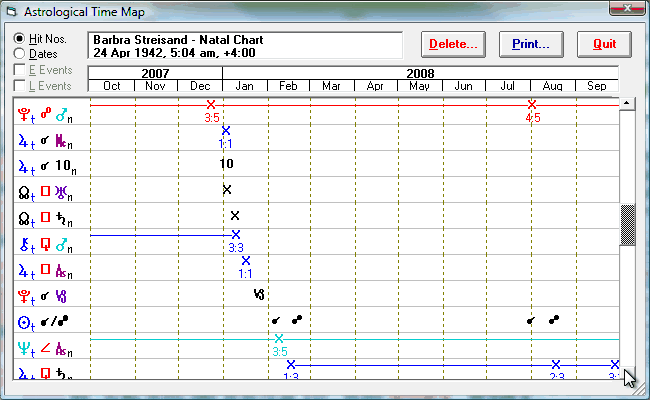The image size is (650, 400).
Task: Click the natal Mars glyph in Chiron row
Action: point(62,245)
